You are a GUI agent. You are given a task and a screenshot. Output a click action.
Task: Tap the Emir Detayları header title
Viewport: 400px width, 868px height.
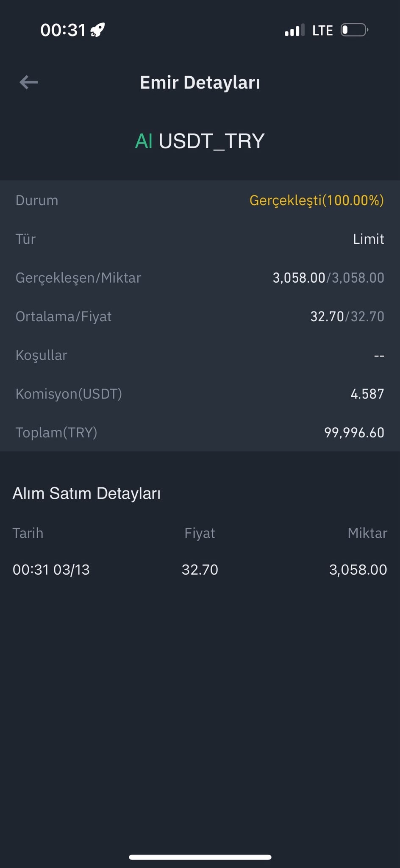pos(200,83)
